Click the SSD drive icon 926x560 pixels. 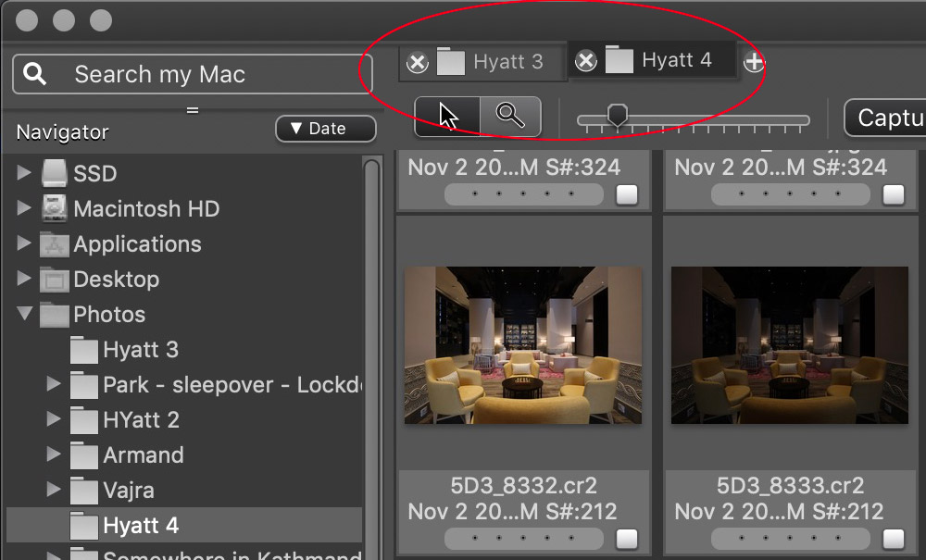55,174
